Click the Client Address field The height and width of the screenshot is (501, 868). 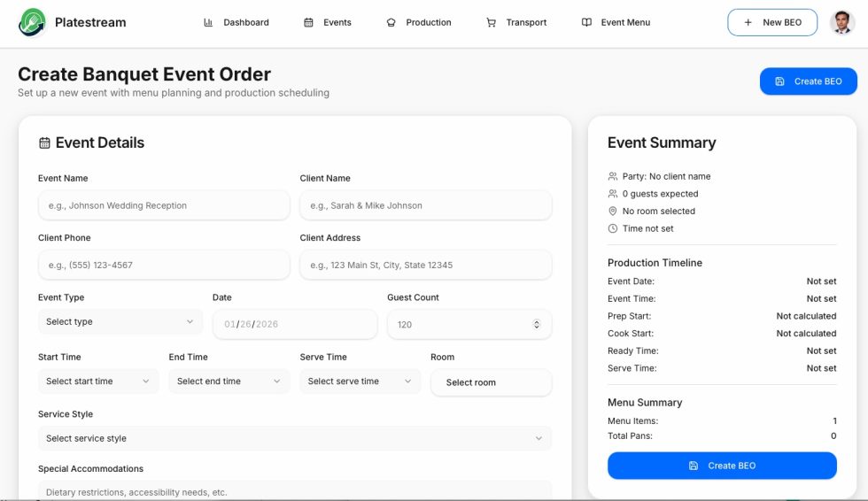tap(426, 265)
